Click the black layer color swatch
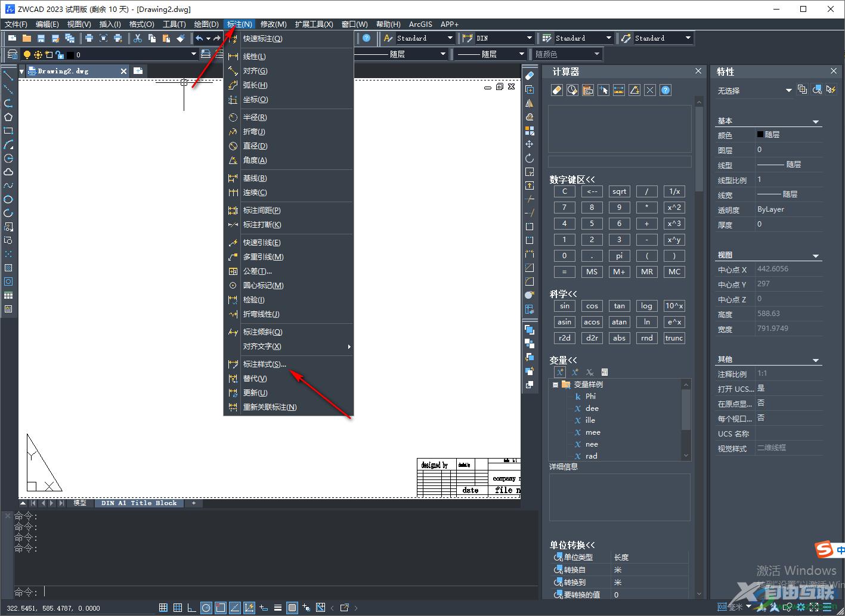The image size is (845, 616). [x=70, y=55]
